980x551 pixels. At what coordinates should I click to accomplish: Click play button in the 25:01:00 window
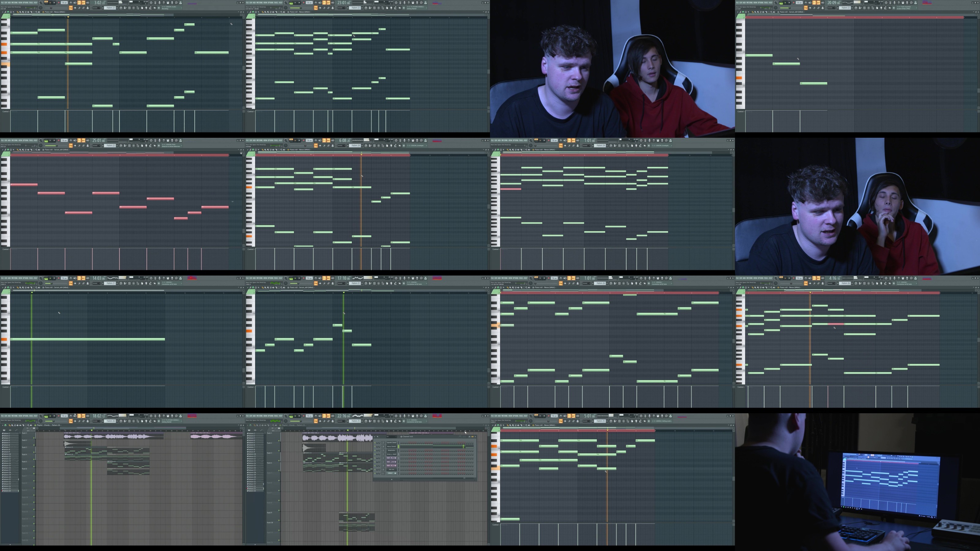[50, 140]
